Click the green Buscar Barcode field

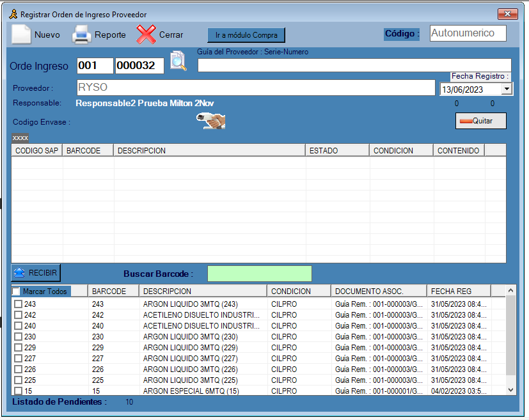(260, 274)
